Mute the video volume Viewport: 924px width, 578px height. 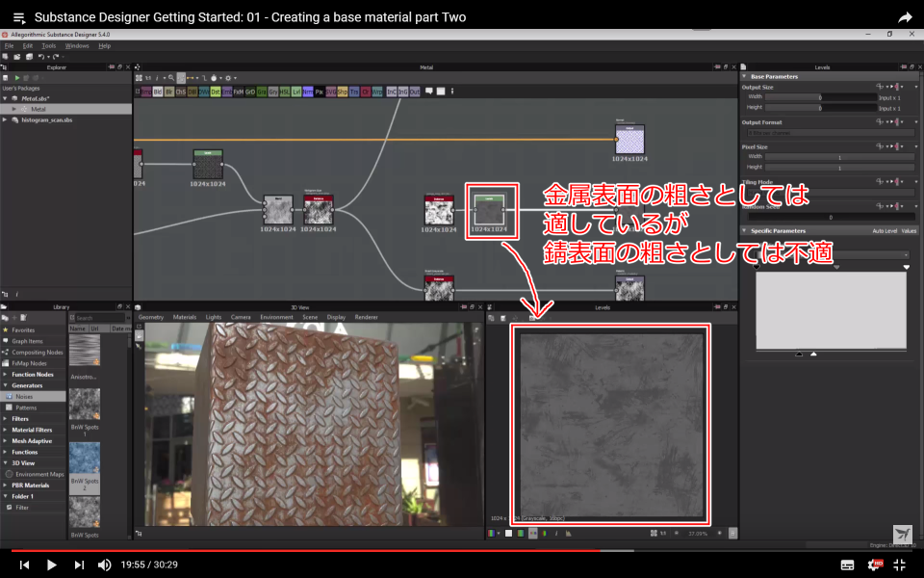[104, 565]
